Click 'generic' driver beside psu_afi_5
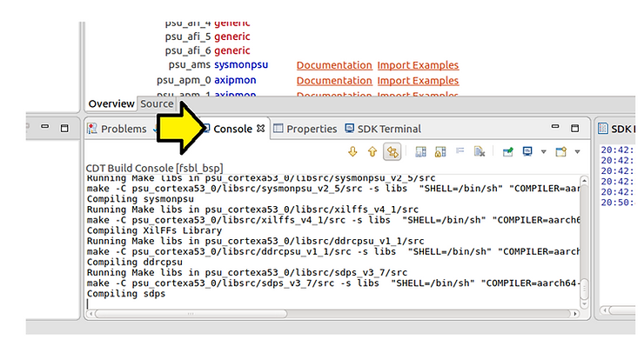Screen dimensions: 644x346 tap(232, 37)
